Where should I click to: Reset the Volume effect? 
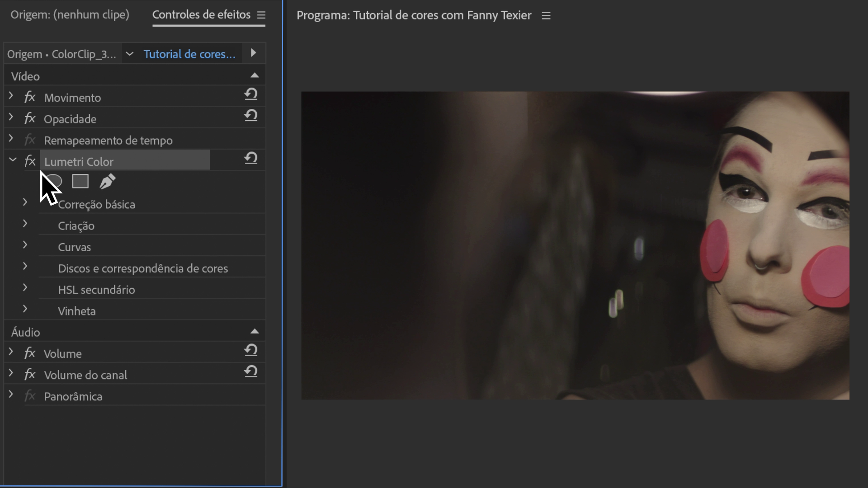pyautogui.click(x=251, y=350)
